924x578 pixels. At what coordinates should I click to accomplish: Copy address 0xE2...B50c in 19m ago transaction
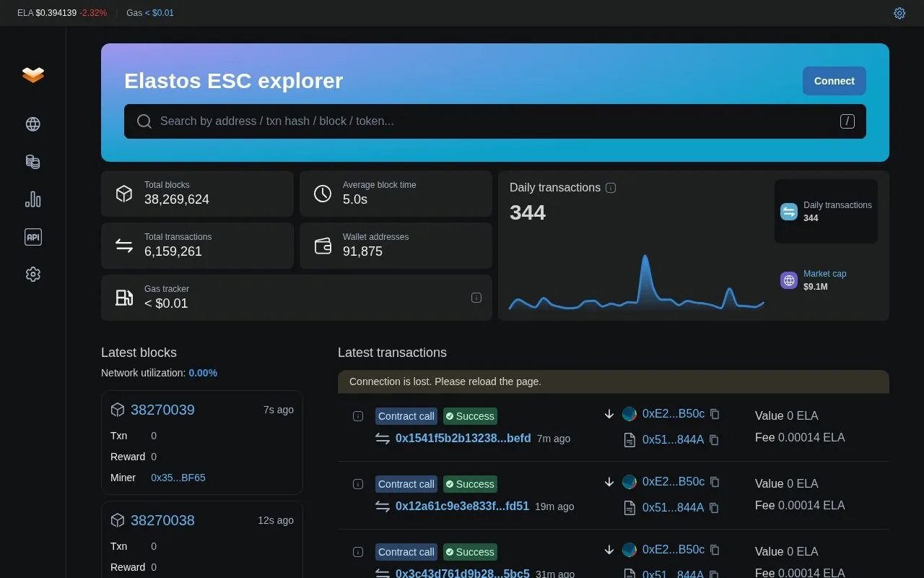715,482
